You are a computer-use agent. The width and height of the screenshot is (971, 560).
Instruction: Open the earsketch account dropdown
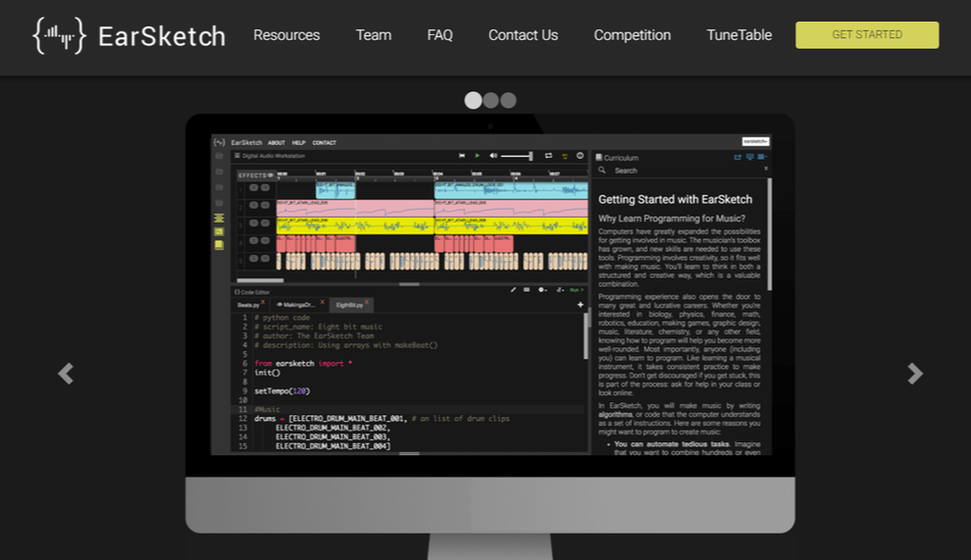(755, 142)
